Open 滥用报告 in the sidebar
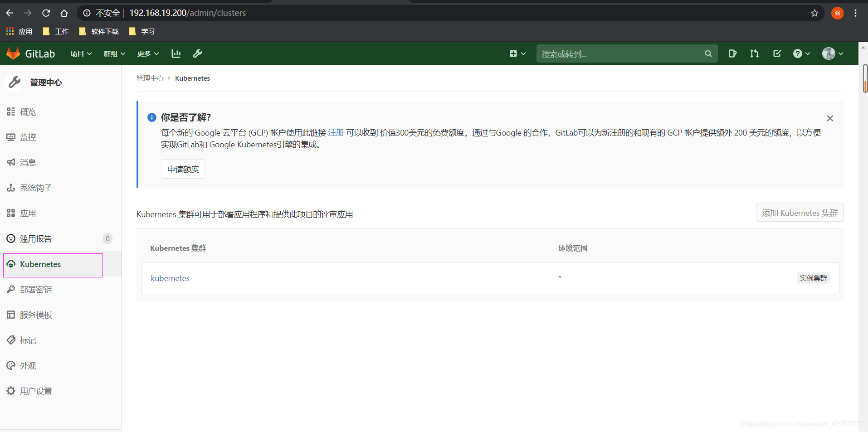 click(x=36, y=238)
